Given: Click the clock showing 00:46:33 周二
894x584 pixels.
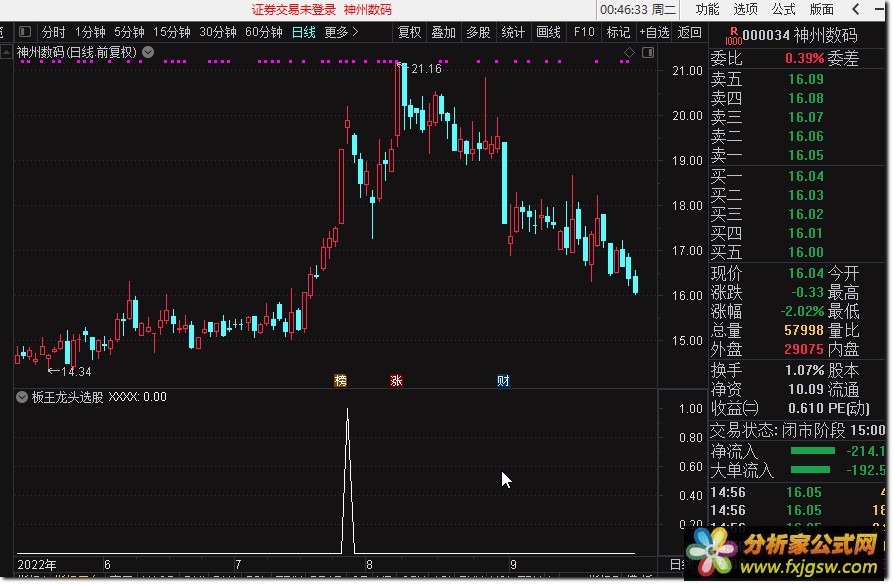Looking at the screenshot, I should (637, 10).
